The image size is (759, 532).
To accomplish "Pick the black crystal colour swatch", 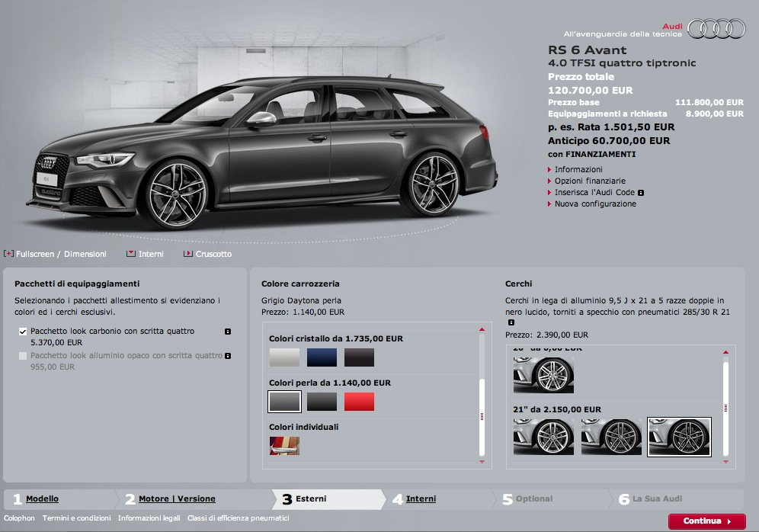I will click(x=359, y=357).
